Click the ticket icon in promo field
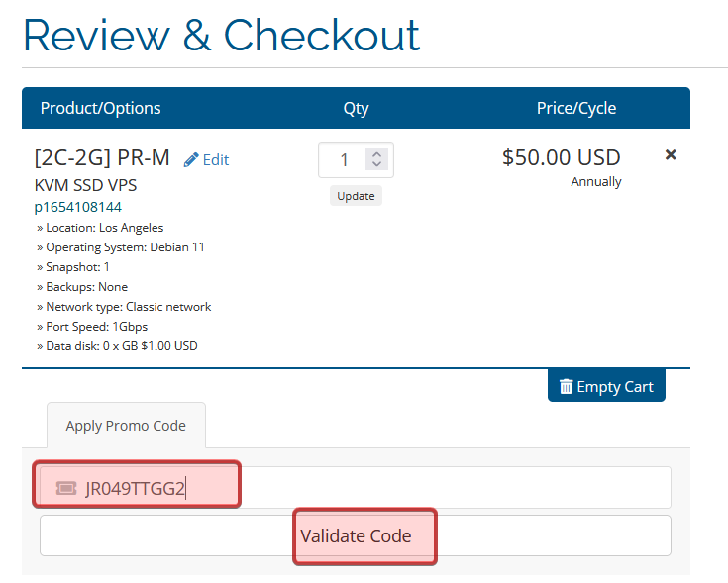The image size is (728, 583). (66, 488)
